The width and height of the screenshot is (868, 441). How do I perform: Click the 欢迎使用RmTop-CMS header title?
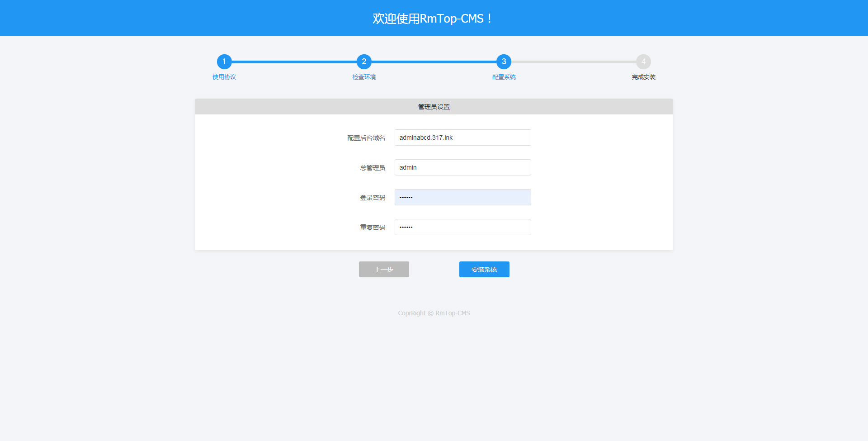tap(433, 19)
